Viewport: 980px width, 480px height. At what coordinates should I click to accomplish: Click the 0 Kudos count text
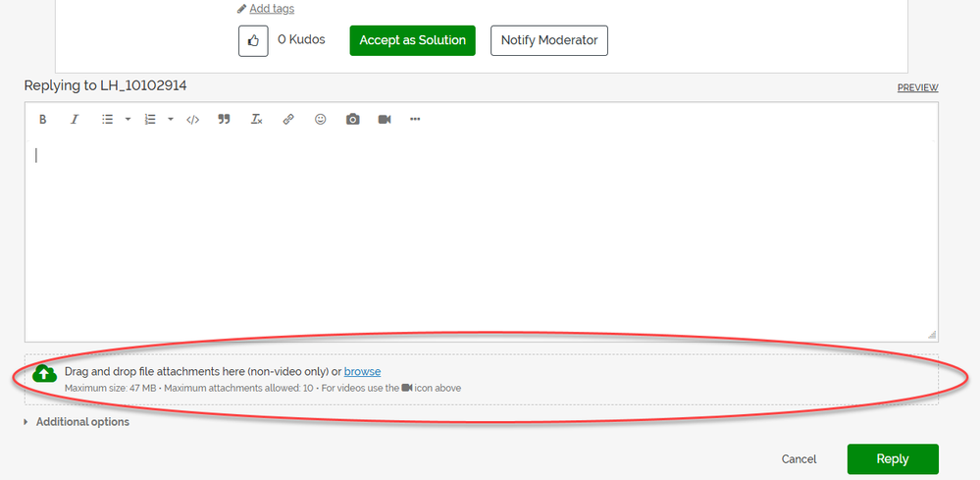point(301,39)
